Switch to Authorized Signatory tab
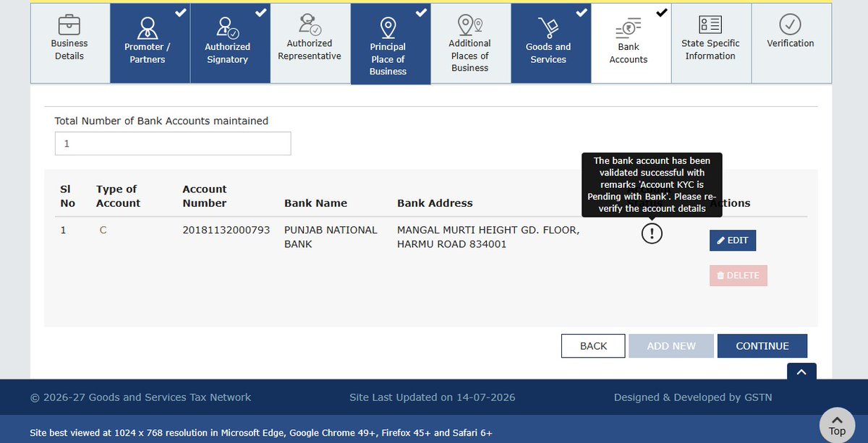Screen dimensions: 868x443 (x=230, y=43)
